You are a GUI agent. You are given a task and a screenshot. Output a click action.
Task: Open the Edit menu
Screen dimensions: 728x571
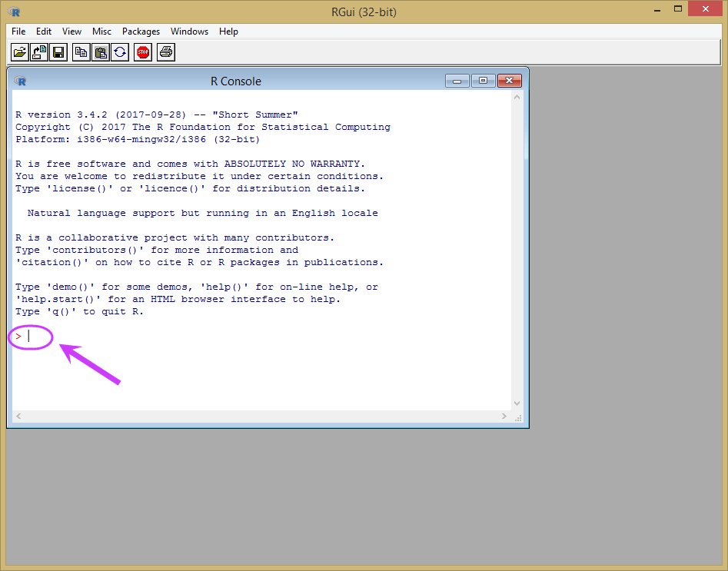(44, 31)
